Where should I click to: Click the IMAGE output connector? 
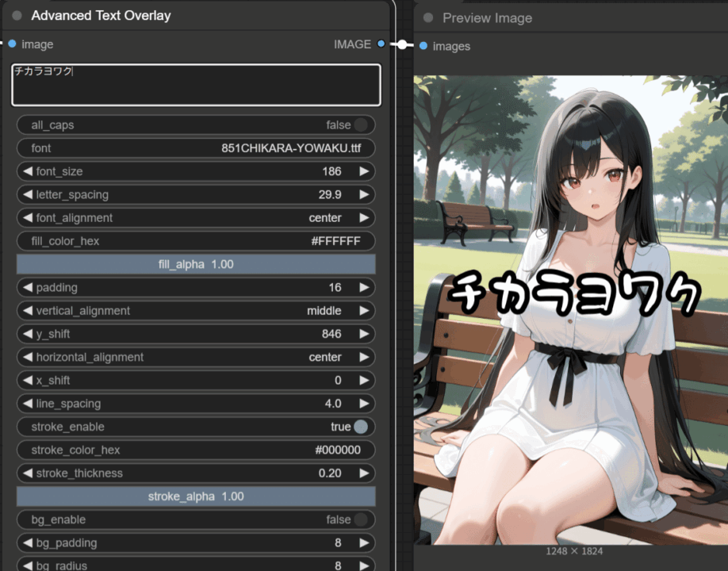[x=381, y=44]
